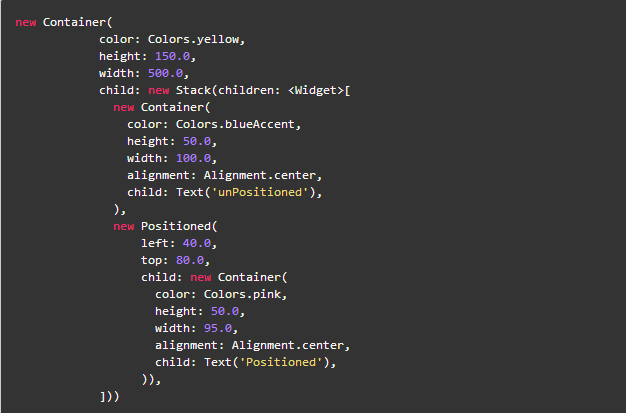Click 'Stack(children: <Widget>[' text
The width and height of the screenshot is (626, 413).
tap(263, 90)
